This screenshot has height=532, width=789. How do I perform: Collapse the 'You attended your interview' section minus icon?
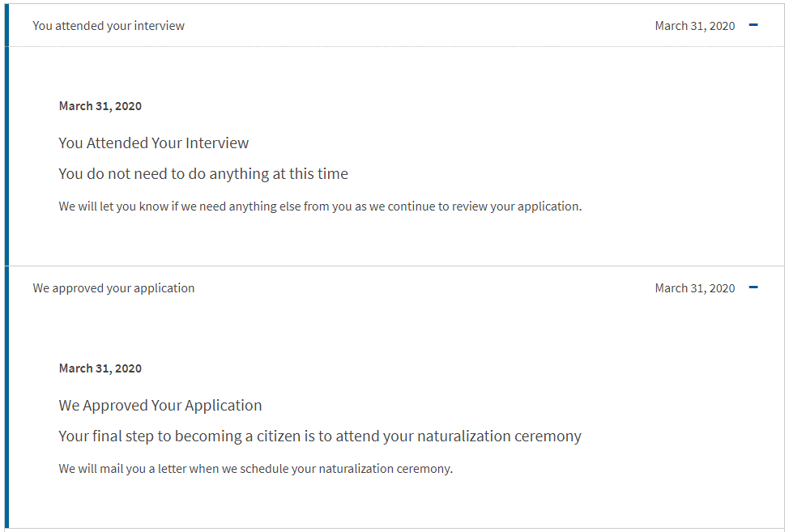[x=753, y=25]
